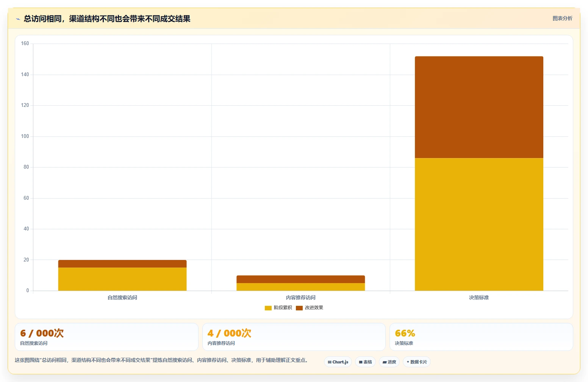Click the yellow 阶段累积 legend swatch

coord(268,308)
